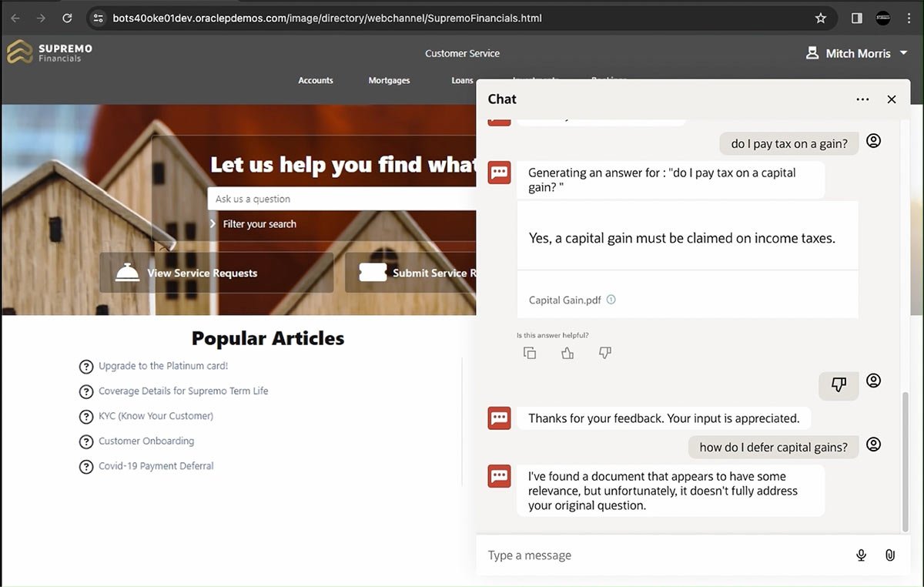This screenshot has height=587, width=924.
Task: Click in the Type a message field
Action: (x=662, y=555)
